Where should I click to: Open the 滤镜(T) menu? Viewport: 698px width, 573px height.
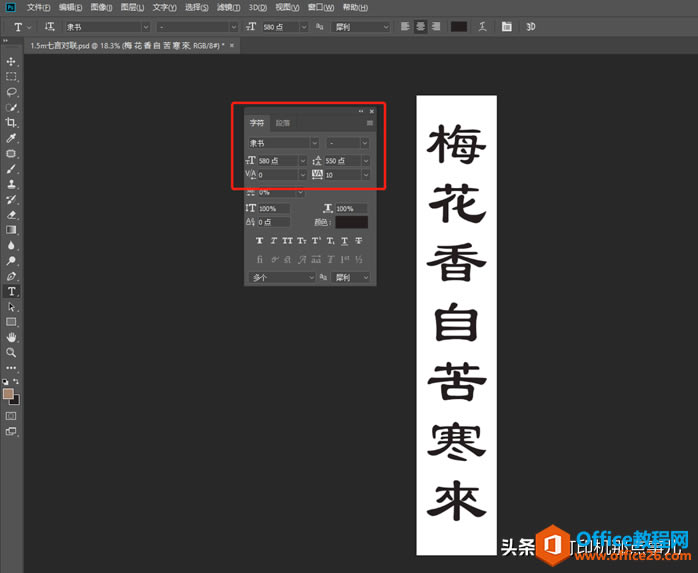point(228,8)
